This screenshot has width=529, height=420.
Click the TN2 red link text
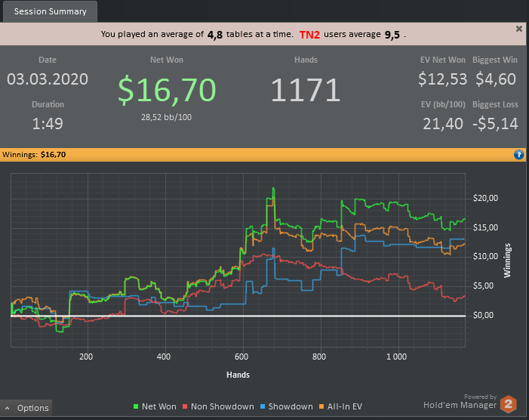pos(309,35)
